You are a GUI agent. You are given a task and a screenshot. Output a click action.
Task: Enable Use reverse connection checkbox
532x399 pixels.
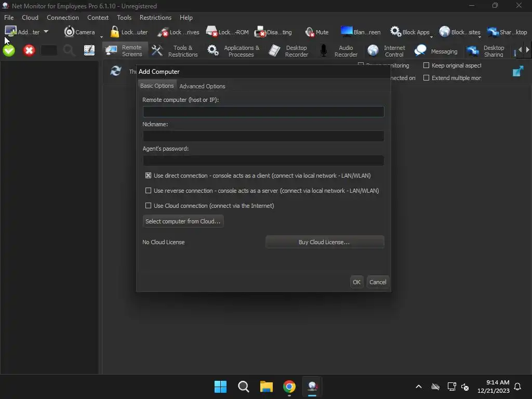[x=148, y=191]
